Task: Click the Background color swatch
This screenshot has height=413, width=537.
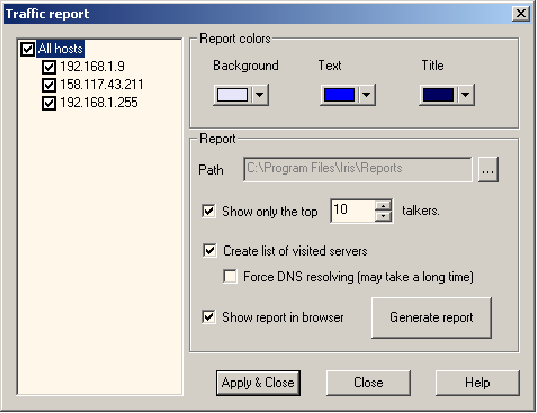Action: pos(233,95)
